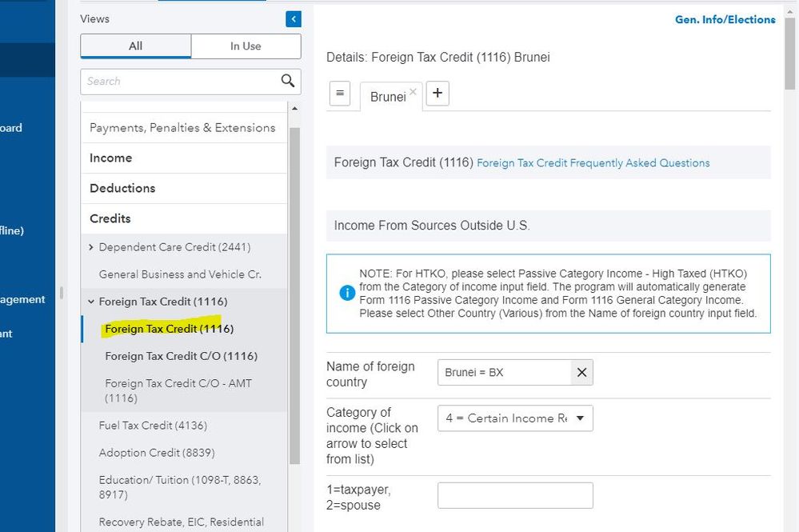Image resolution: width=799 pixels, height=532 pixels.
Task: Expand the Dependent Care Credit (2441) node
Action: coord(91,247)
